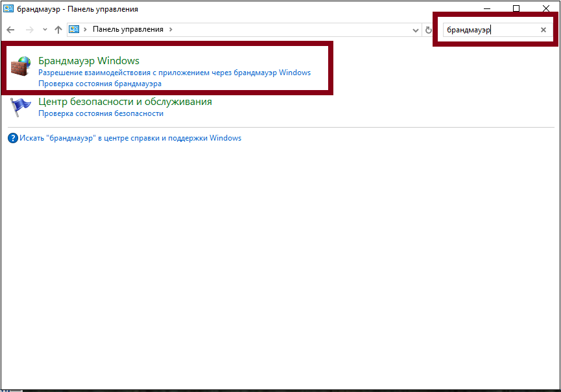Open Центр безопасности и обслуживания
Screen dimensions: 561x392
[x=125, y=102]
